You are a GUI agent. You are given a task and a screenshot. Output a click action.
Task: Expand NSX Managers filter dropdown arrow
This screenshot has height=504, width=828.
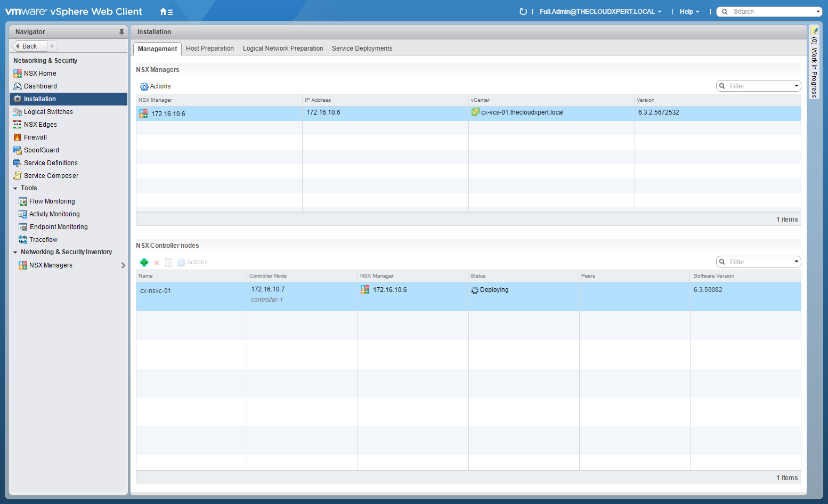click(797, 86)
